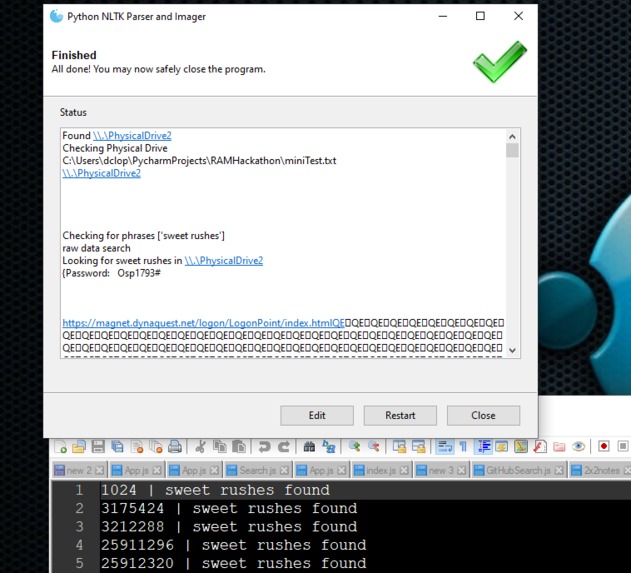Close the GitHubSearch.js tab

[559, 470]
